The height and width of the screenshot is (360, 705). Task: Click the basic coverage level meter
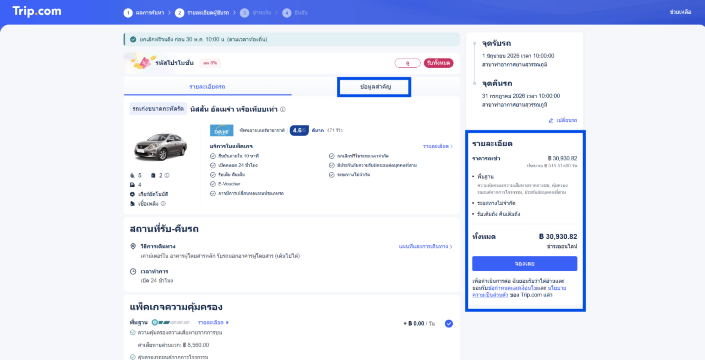coord(170,322)
